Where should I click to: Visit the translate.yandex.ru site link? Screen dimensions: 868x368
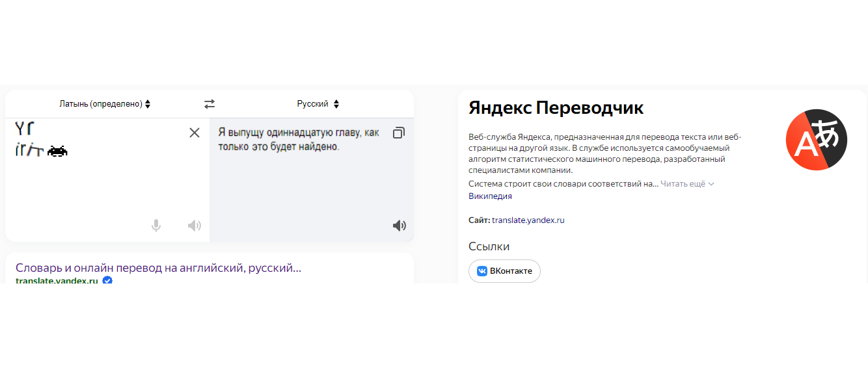pyautogui.click(x=528, y=220)
